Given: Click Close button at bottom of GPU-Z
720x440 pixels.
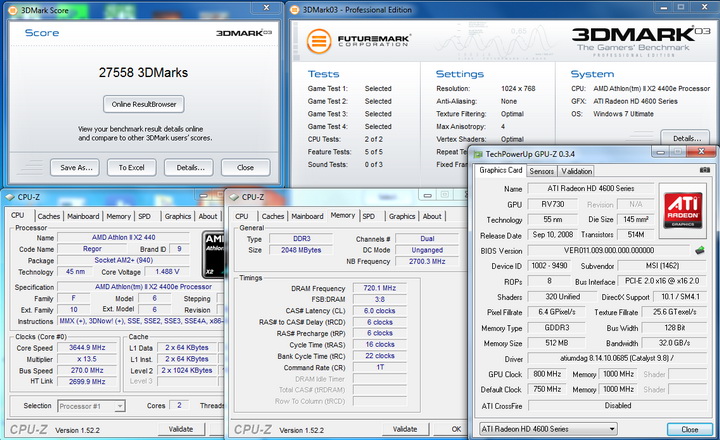Looking at the screenshot, I should click(x=689, y=429).
